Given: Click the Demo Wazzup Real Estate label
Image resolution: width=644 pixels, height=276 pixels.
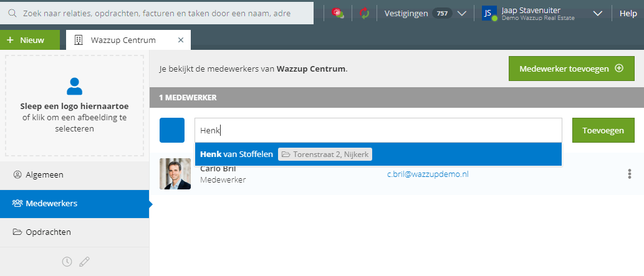Looking at the screenshot, I should [538, 19].
